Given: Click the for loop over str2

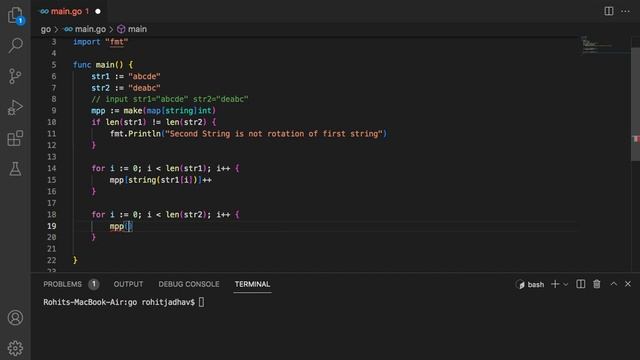Looking at the screenshot, I should (x=165, y=215).
